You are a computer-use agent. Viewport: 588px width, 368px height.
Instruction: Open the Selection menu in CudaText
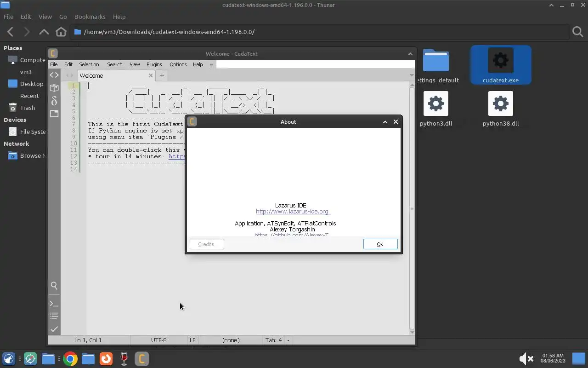click(89, 64)
